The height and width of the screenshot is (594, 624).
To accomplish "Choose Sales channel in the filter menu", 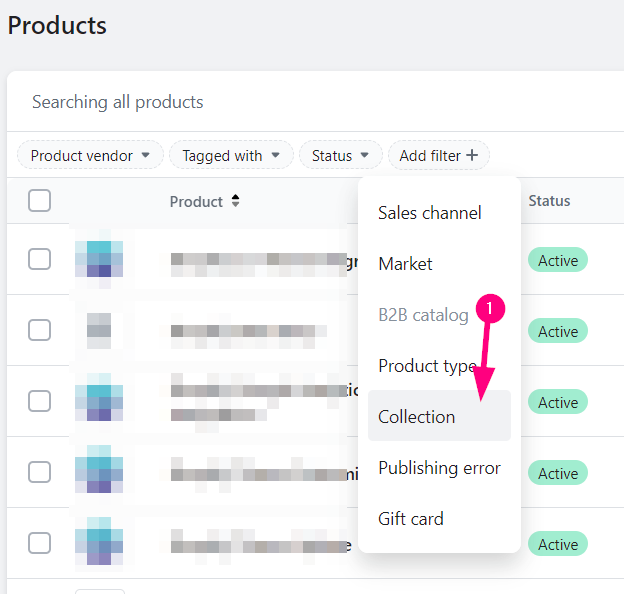I will tap(430, 213).
